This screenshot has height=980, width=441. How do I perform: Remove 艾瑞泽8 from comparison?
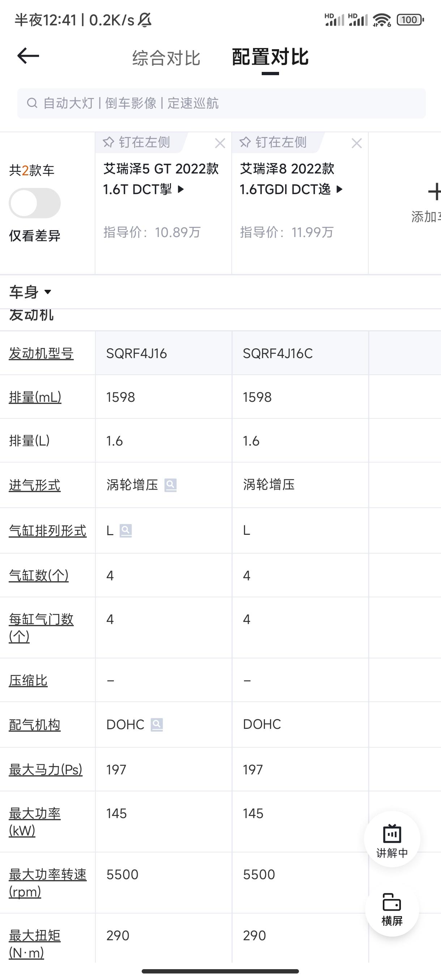pyautogui.click(x=356, y=143)
